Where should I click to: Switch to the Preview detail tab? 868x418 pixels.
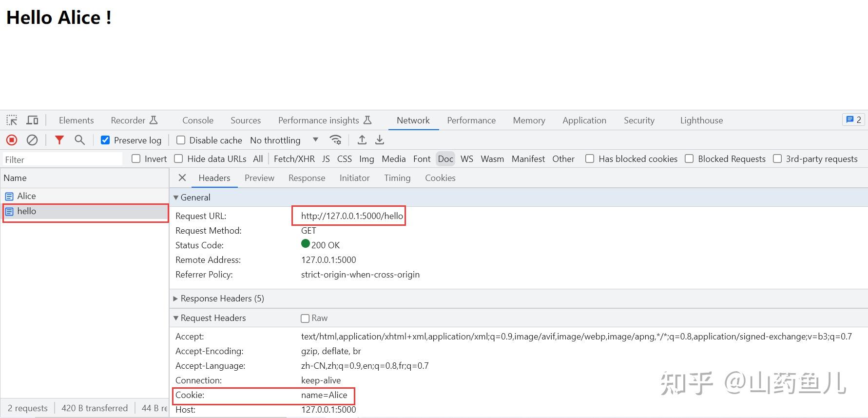tap(259, 178)
